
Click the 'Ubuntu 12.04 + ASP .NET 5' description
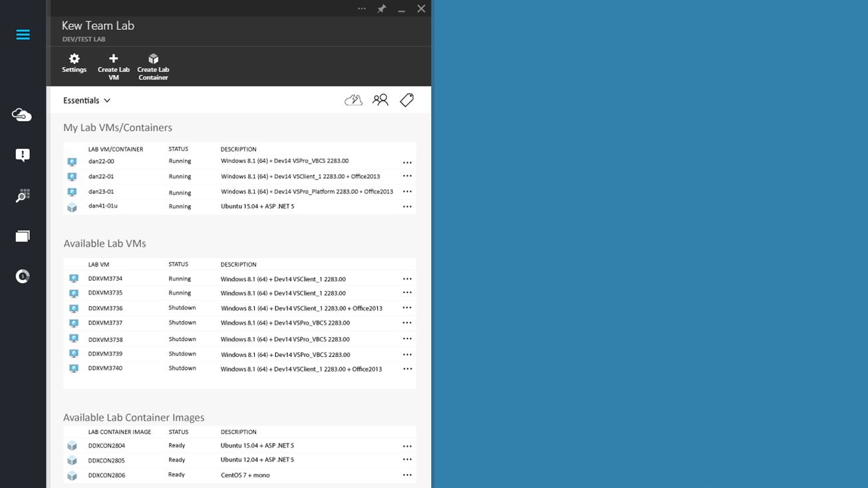[257, 459]
